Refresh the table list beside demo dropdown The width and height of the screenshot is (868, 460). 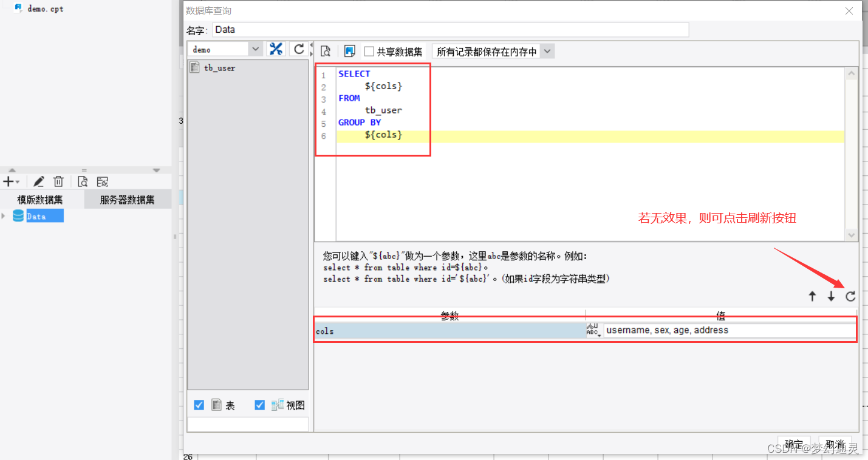point(298,49)
